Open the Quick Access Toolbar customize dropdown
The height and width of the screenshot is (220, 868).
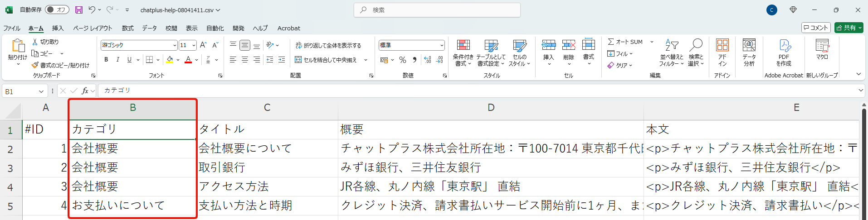click(x=127, y=10)
